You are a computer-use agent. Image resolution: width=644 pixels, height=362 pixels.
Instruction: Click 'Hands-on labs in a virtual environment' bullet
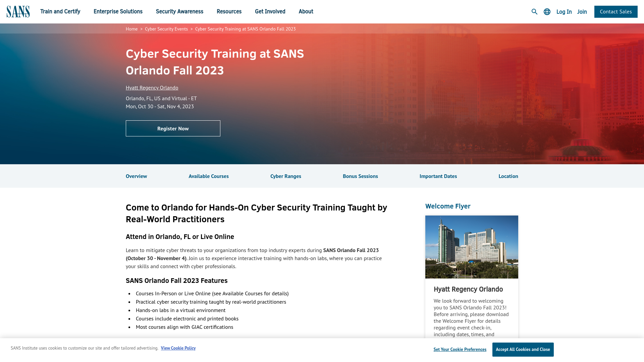[x=180, y=310]
